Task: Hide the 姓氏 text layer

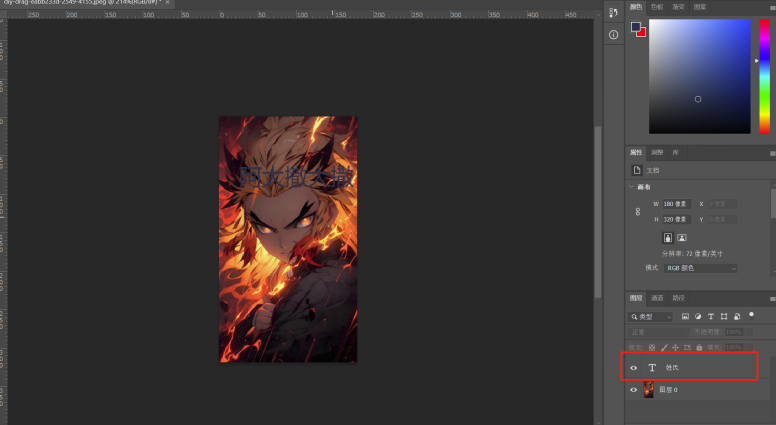Action: coord(633,368)
